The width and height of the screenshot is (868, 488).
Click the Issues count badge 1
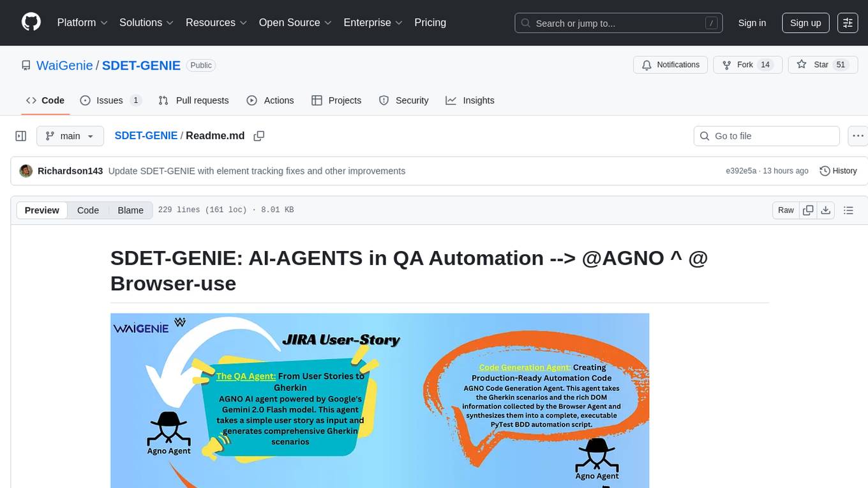[x=135, y=100]
